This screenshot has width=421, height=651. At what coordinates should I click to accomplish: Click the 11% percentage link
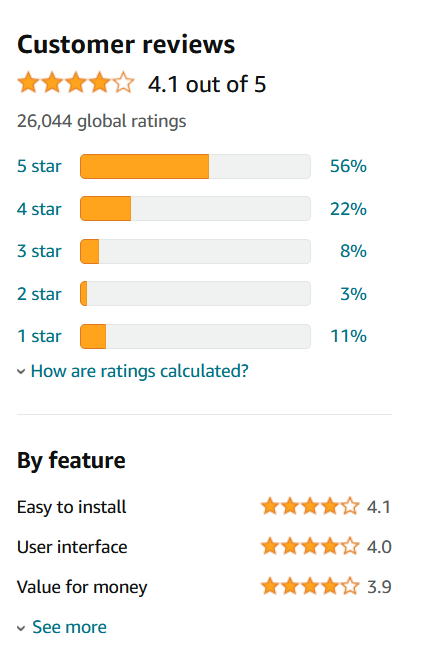(348, 336)
